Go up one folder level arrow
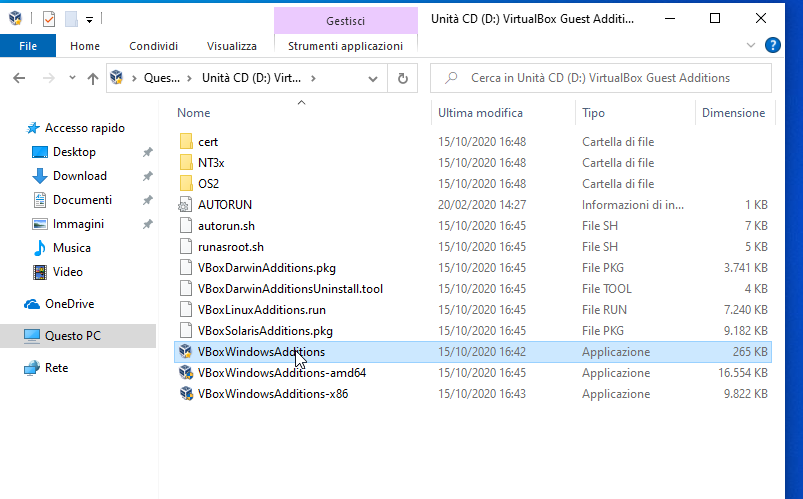The height and width of the screenshot is (499, 803). pyautogui.click(x=93, y=78)
